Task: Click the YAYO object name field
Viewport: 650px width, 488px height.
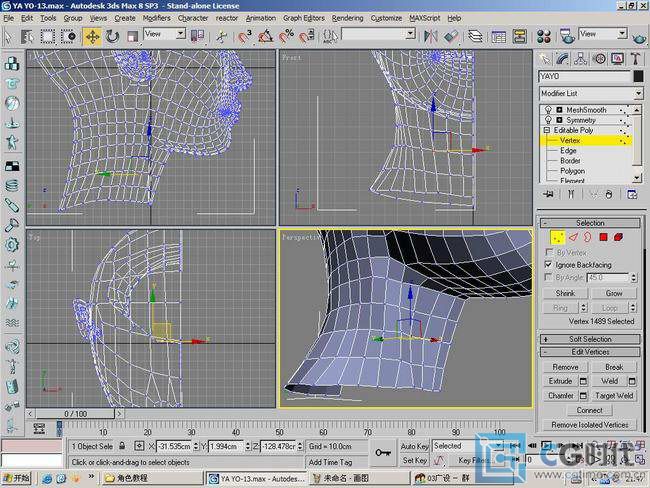Action: [585, 76]
